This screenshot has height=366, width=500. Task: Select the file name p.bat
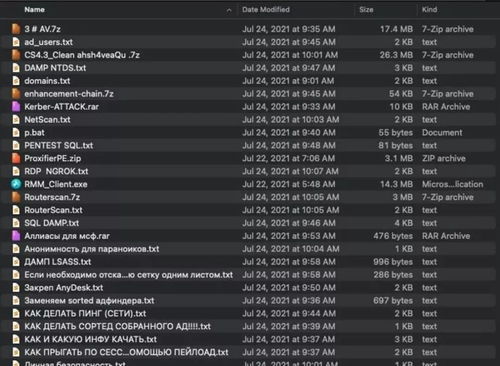[x=34, y=133]
